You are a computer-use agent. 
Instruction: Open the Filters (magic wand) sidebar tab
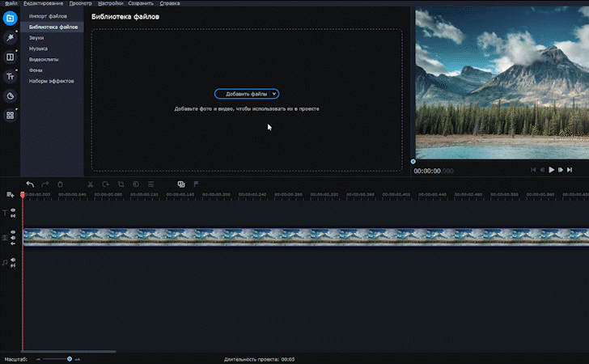tap(11, 37)
